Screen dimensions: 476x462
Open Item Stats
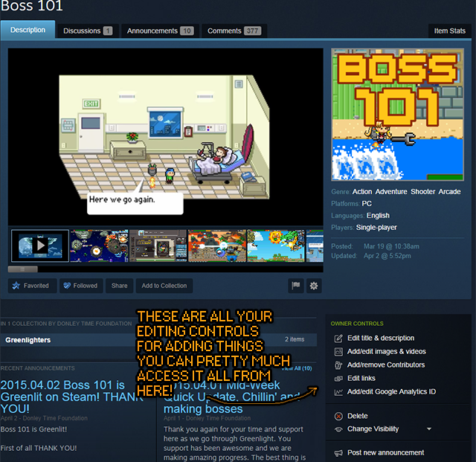coord(449,31)
